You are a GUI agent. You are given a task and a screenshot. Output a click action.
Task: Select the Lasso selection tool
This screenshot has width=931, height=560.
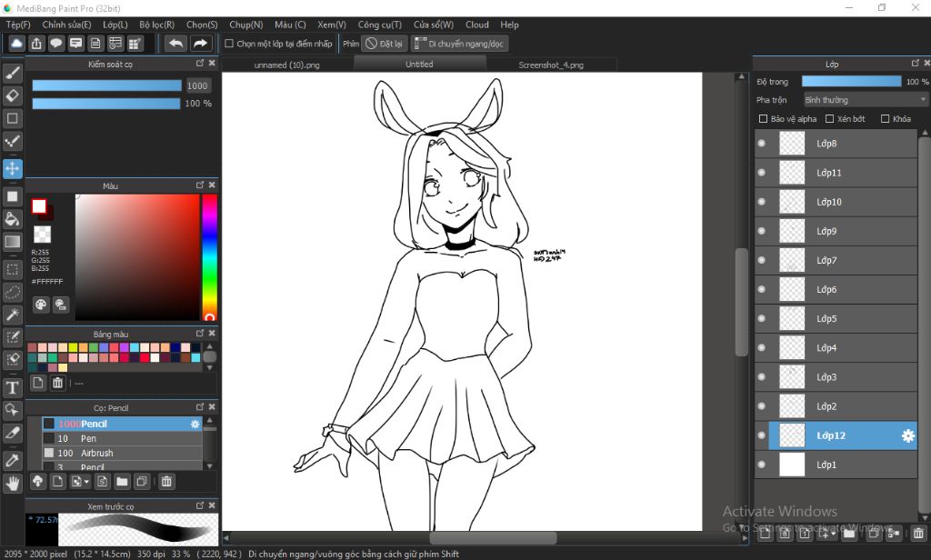(x=13, y=292)
